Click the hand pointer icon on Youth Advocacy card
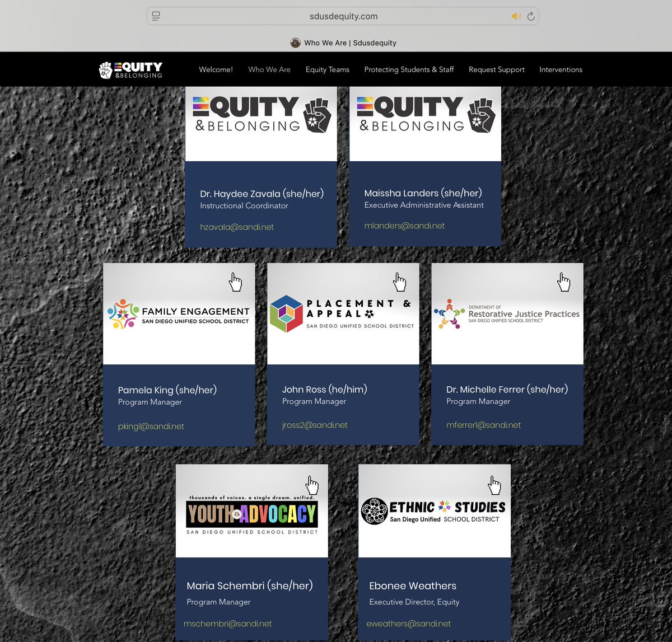 (312, 485)
